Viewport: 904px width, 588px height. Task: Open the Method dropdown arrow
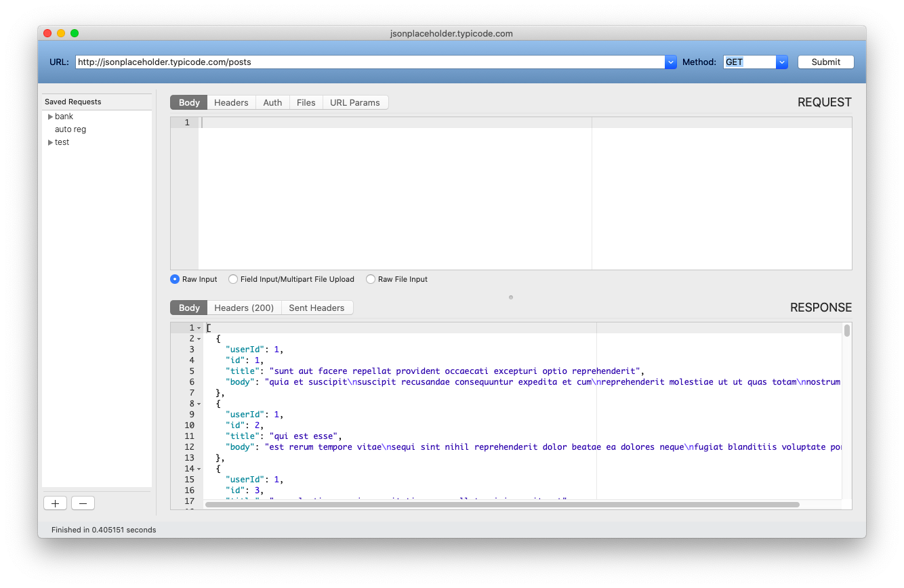click(x=782, y=62)
